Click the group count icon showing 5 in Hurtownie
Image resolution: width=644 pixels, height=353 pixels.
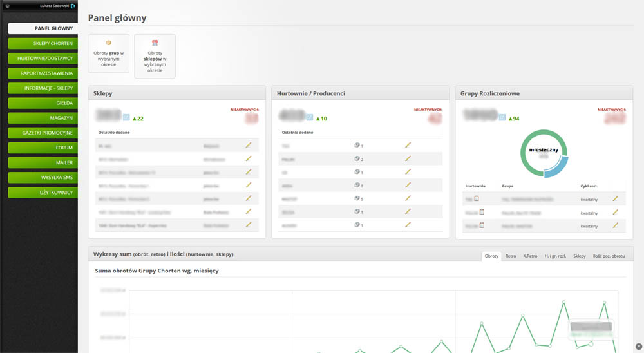(x=358, y=198)
